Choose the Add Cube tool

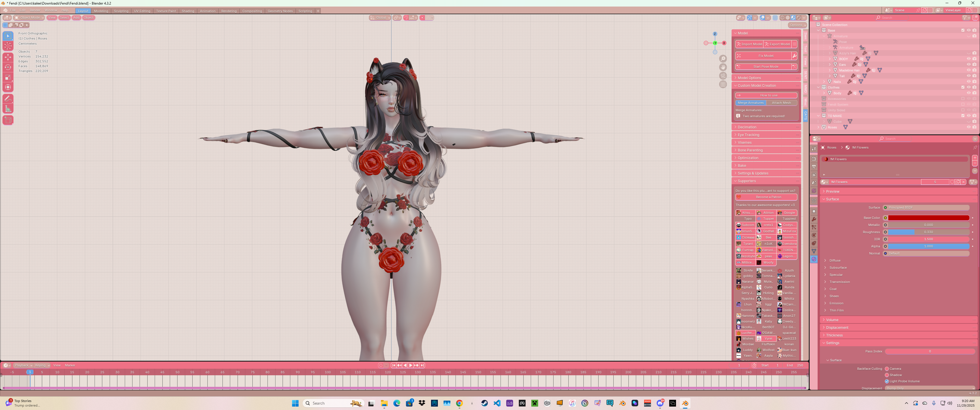(x=8, y=120)
